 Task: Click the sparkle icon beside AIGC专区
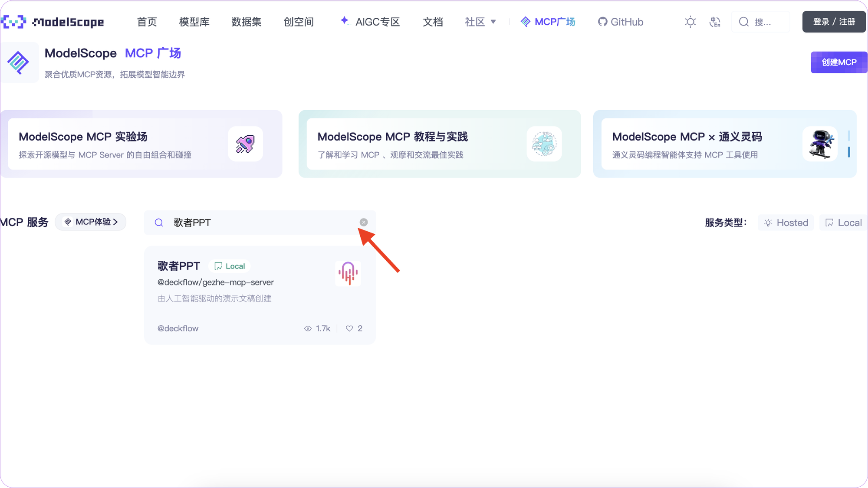(x=345, y=20)
